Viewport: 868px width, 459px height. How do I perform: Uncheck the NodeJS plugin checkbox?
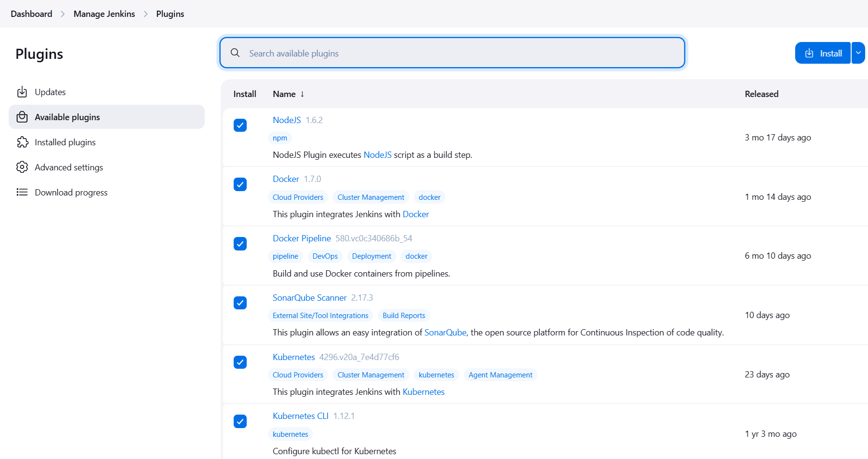point(240,125)
